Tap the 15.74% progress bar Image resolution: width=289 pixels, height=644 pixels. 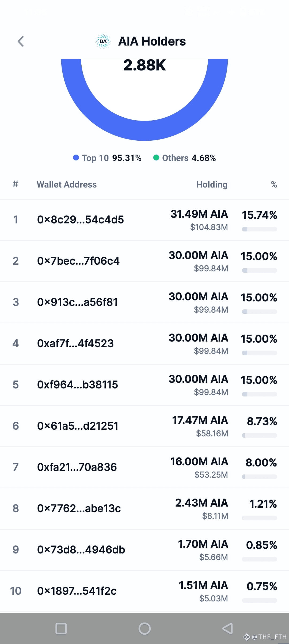coord(259,229)
